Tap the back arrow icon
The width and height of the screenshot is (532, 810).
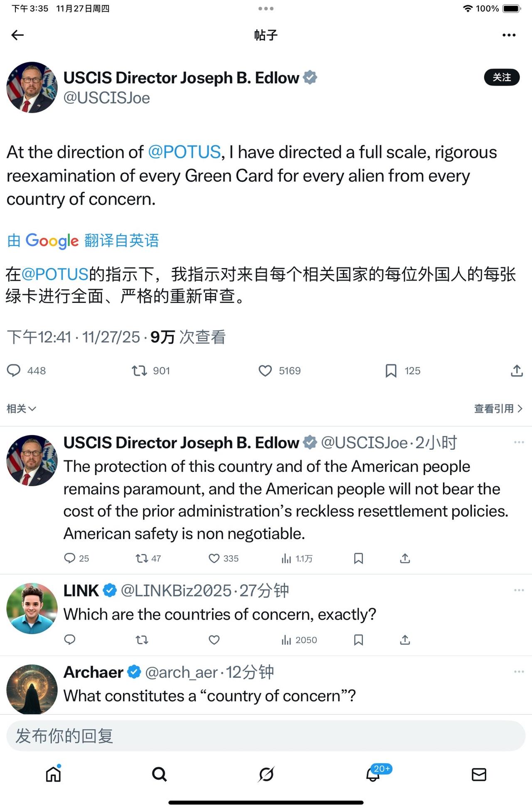click(17, 35)
